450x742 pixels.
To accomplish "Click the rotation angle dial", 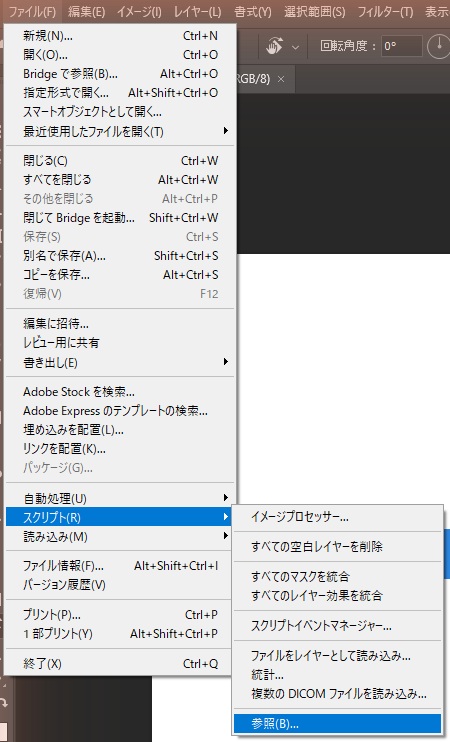I will pos(439,46).
